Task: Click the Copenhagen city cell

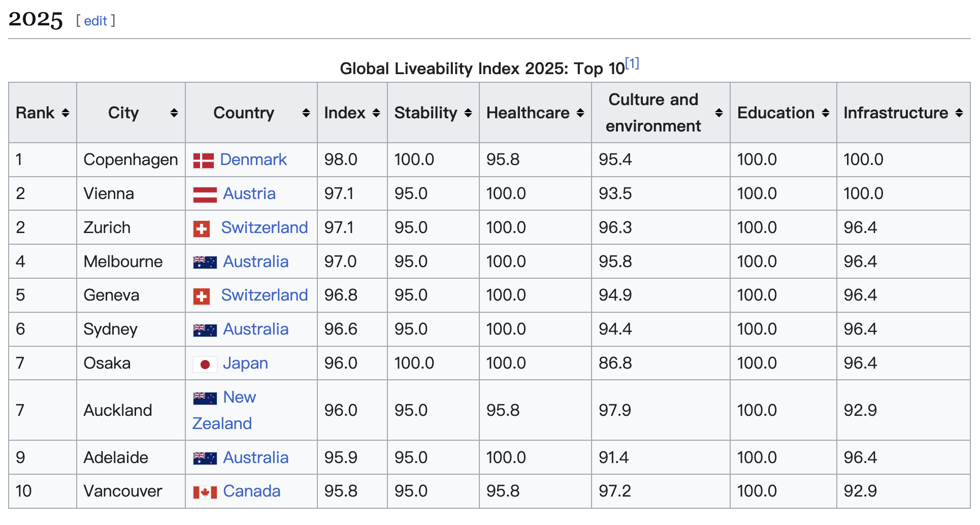Action: click(x=130, y=159)
